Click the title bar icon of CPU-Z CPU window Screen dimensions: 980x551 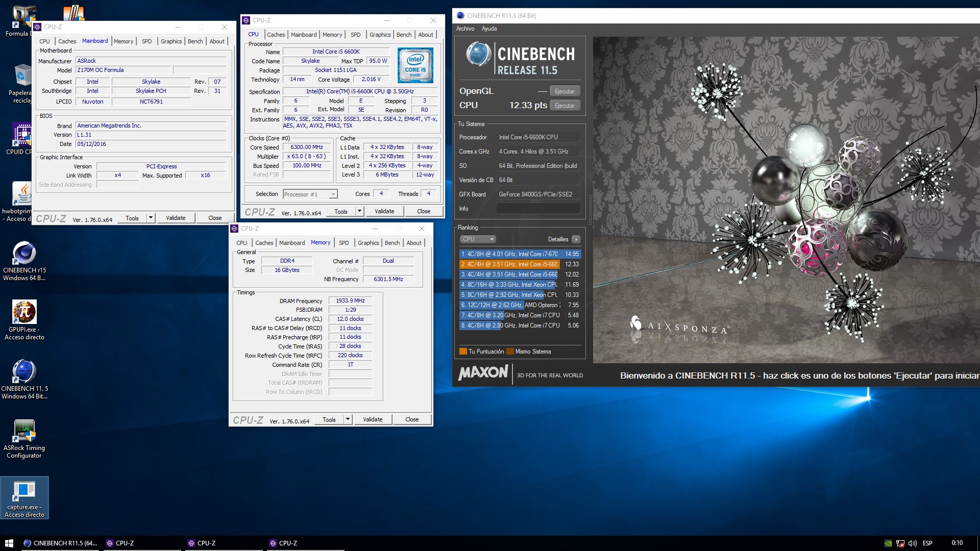pos(247,20)
